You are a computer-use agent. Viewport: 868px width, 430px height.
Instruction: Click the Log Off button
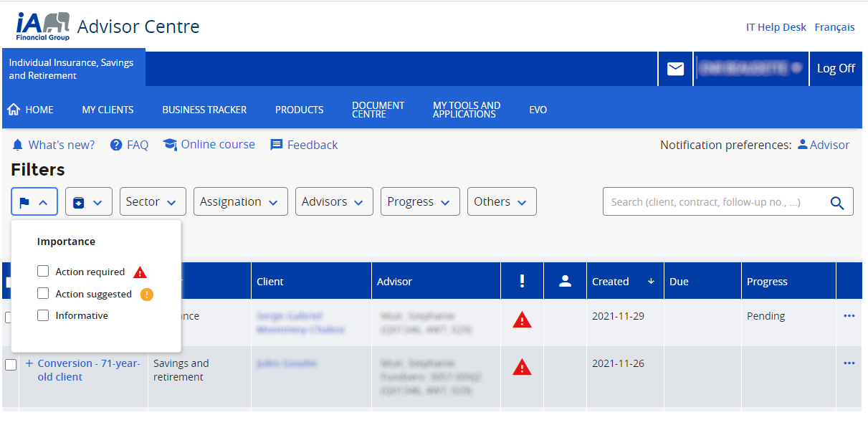coord(836,69)
